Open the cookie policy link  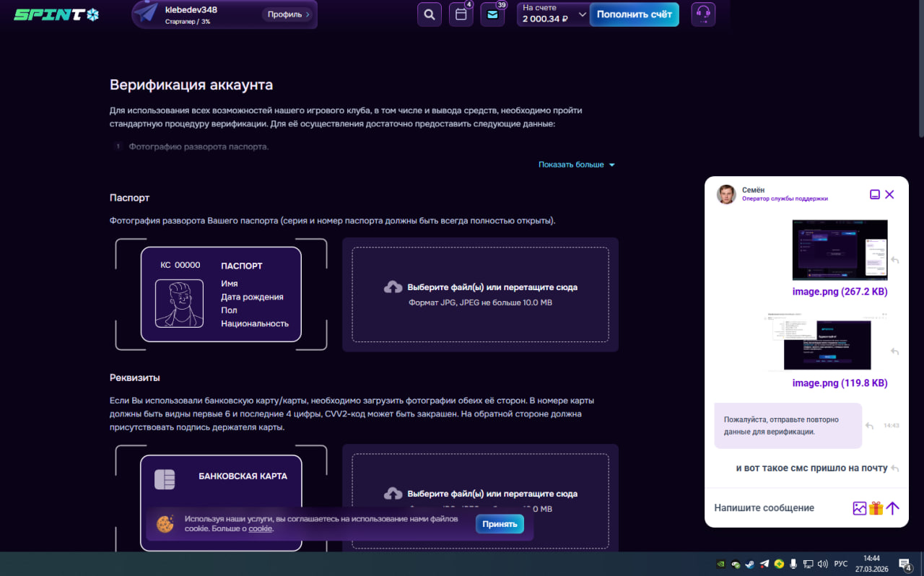[261, 528]
